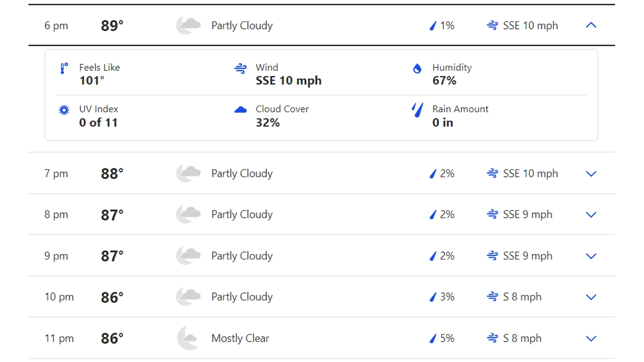Screen dimensions: 644x362
Task: Click the Humidity droplet icon
Action: [417, 69]
